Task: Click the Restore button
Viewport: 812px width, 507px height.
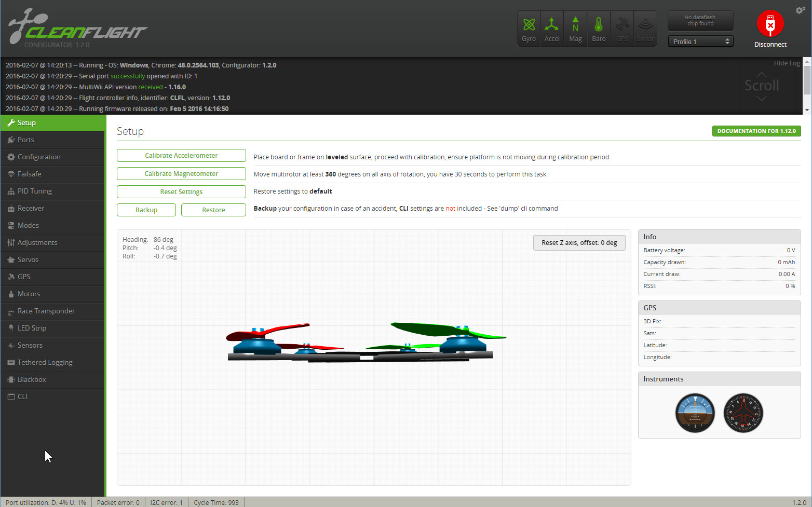Action: (x=213, y=210)
